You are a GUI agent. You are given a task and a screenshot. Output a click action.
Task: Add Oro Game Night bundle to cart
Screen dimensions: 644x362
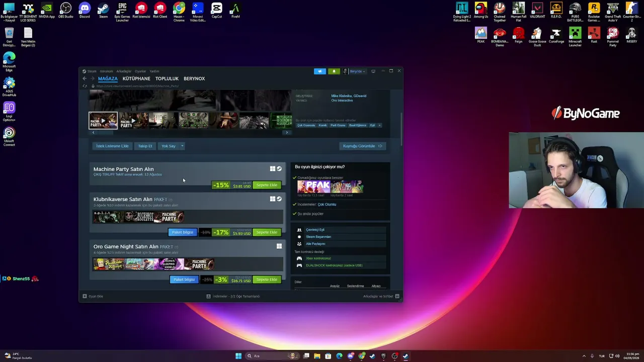[267, 280]
